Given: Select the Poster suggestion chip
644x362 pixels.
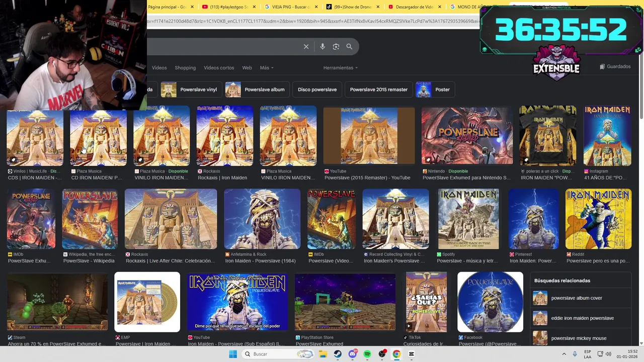Looking at the screenshot, I should pos(436,89).
